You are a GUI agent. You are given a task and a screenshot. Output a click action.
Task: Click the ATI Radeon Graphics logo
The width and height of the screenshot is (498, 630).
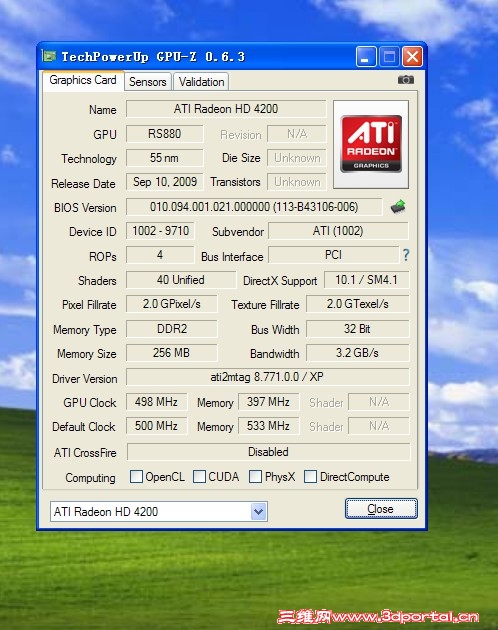(371, 144)
